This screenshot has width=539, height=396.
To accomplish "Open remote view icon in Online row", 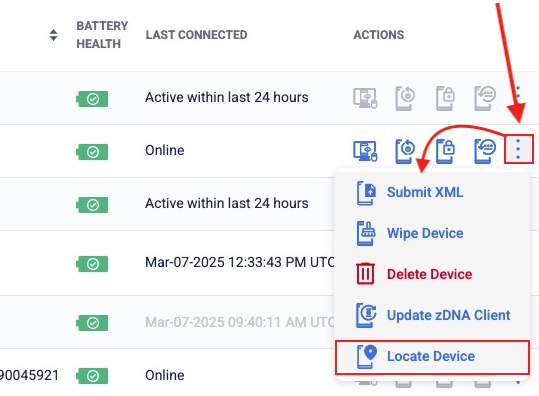I will coord(365,151).
